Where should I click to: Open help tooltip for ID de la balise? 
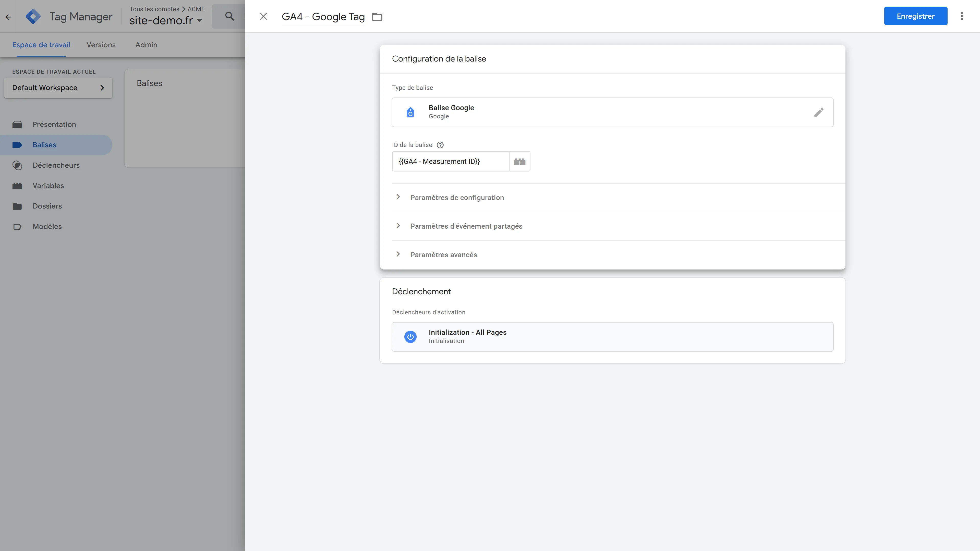click(440, 145)
